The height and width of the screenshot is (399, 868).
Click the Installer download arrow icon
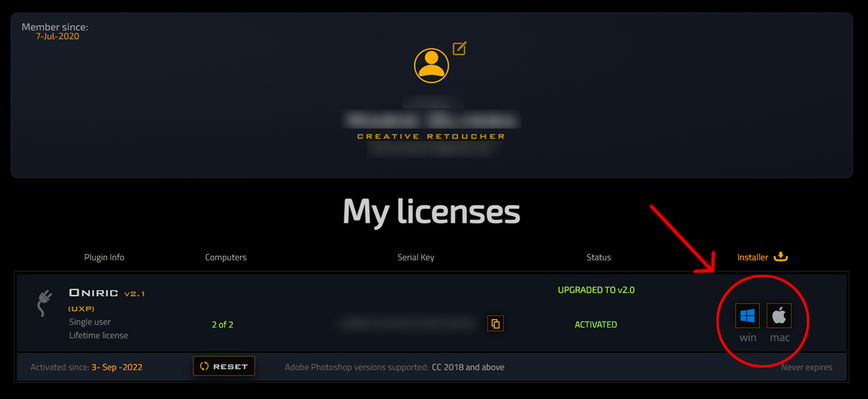[780, 256]
